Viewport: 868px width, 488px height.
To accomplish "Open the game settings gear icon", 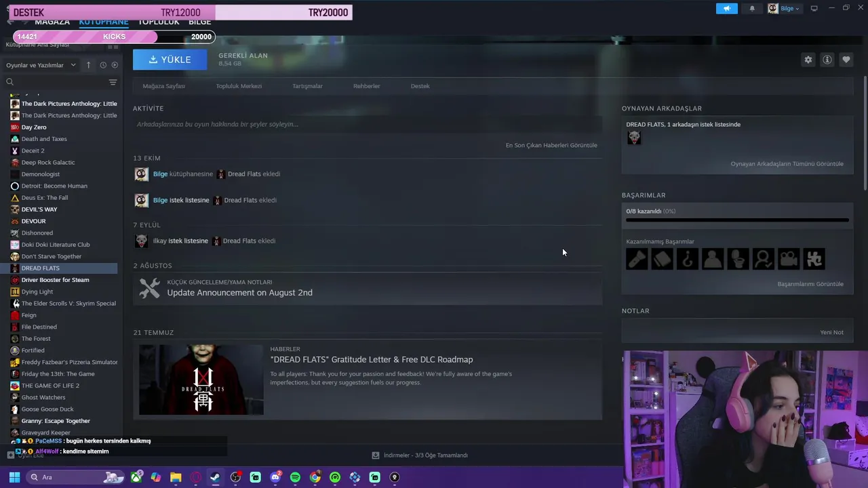I will tap(808, 60).
